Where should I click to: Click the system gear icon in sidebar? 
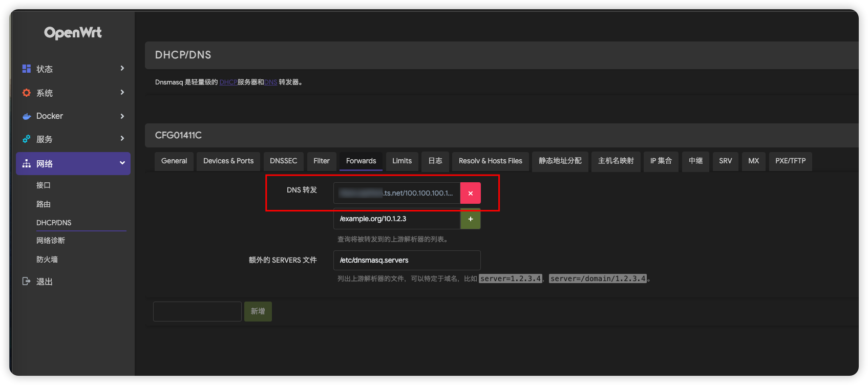27,93
